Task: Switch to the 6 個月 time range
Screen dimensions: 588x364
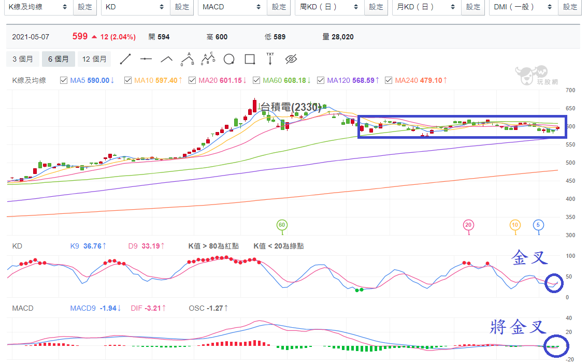Action: coord(58,59)
